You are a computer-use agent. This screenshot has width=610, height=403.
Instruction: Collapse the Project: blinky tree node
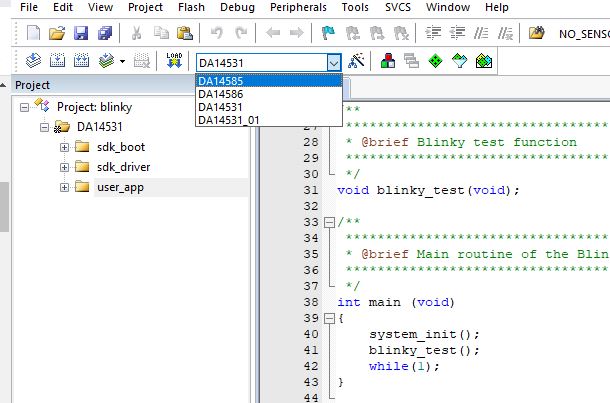pos(24,107)
